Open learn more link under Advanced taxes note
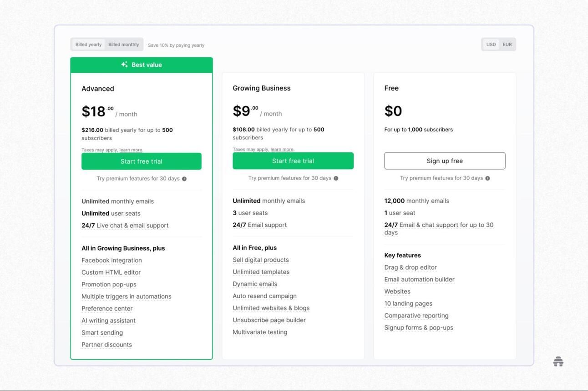Image resolution: width=588 pixels, height=391 pixels. (x=131, y=150)
